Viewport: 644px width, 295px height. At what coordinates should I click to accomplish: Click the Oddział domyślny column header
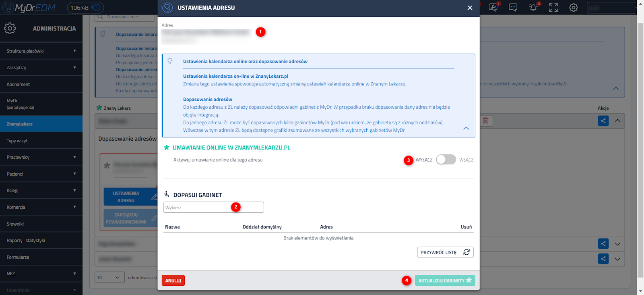tap(262, 227)
